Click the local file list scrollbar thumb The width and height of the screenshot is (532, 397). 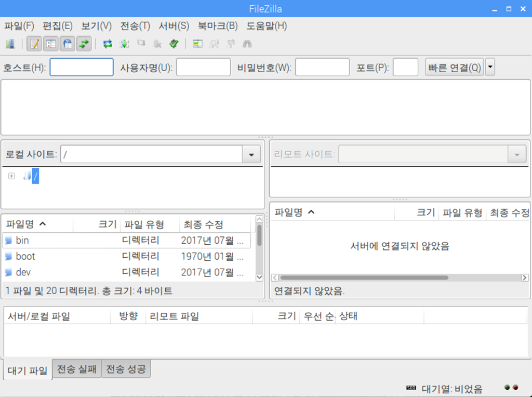[x=259, y=235]
